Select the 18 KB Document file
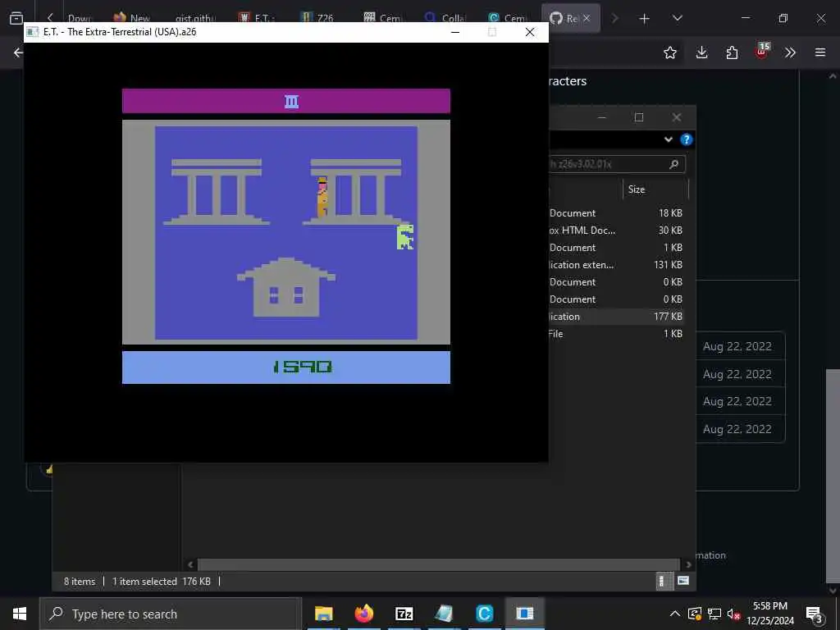Viewport: 840px width, 630px height. [616, 212]
